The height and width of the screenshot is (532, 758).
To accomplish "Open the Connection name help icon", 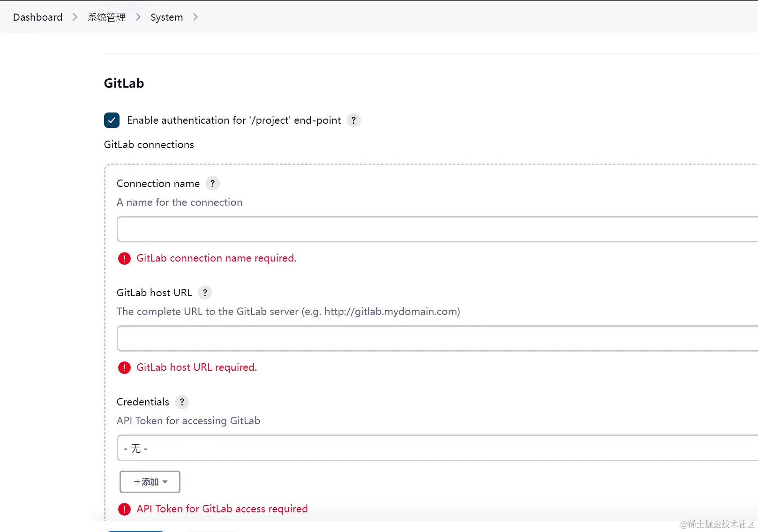I will pos(213,184).
